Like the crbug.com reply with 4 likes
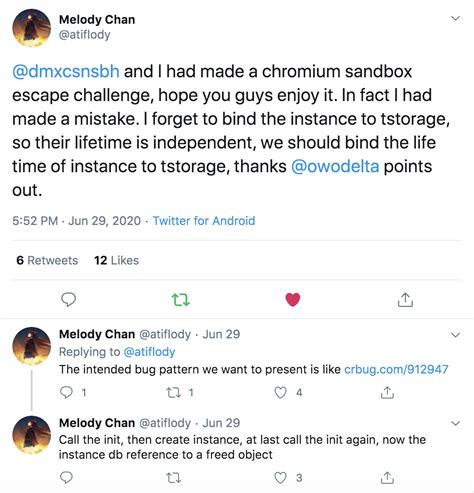 [280, 393]
